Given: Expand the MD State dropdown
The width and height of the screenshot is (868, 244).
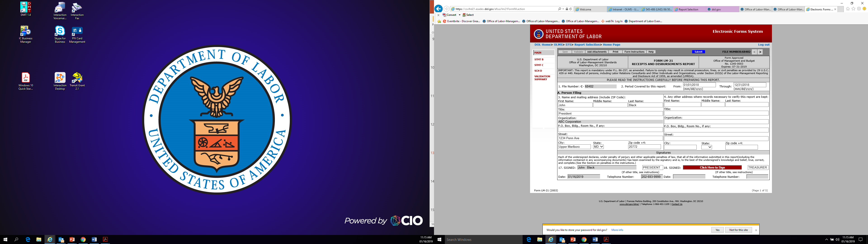Looking at the screenshot, I should pyautogui.click(x=598, y=147).
